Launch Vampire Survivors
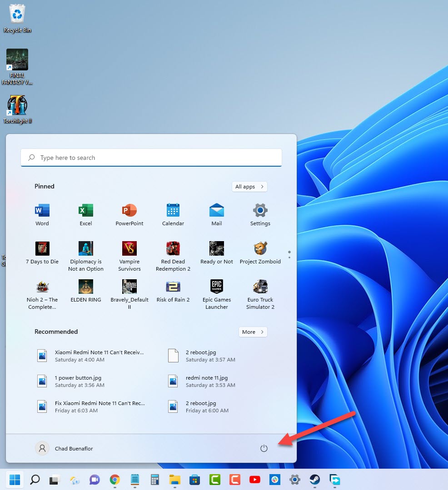This screenshot has width=448, height=490. [129, 256]
